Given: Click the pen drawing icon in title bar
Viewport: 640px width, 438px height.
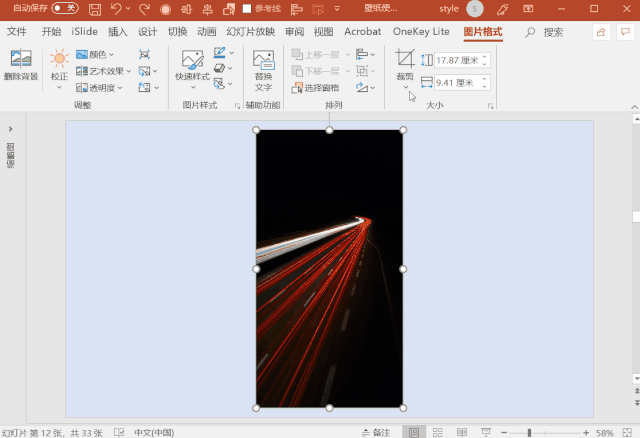Looking at the screenshot, I should 502,9.
